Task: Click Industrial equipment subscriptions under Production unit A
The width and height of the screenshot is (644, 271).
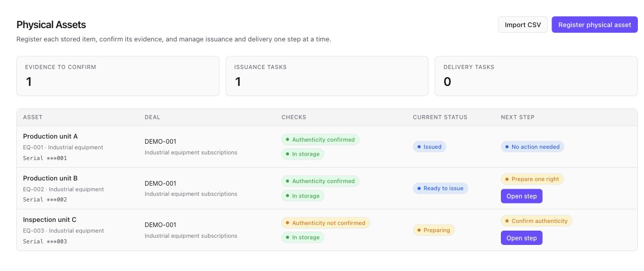Action: pos(191,152)
